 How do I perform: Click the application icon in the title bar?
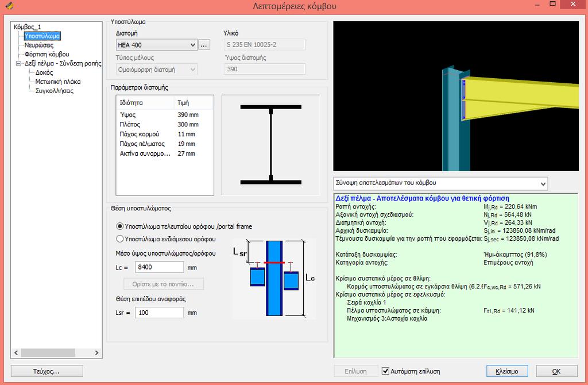coord(9,6)
